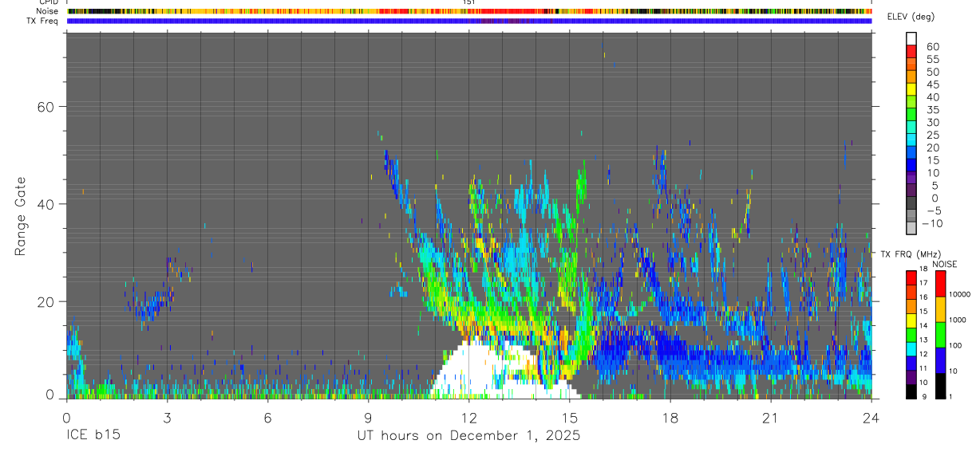This screenshot has height=452, width=980.
Task: Click the purple swatch in TX FRQ legend
Action: click(911, 377)
